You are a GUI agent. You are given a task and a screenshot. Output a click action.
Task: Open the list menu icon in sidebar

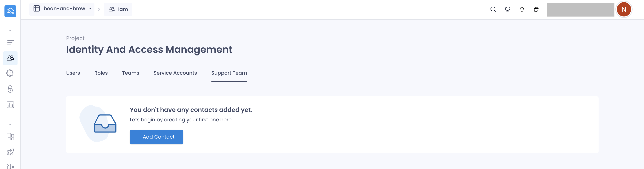pyautogui.click(x=10, y=43)
